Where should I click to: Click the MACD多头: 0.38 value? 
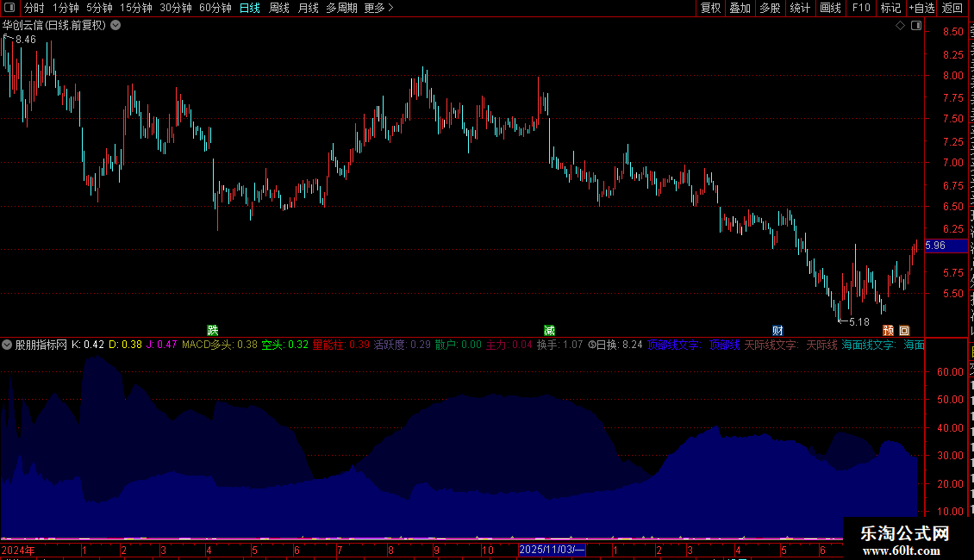(219, 345)
